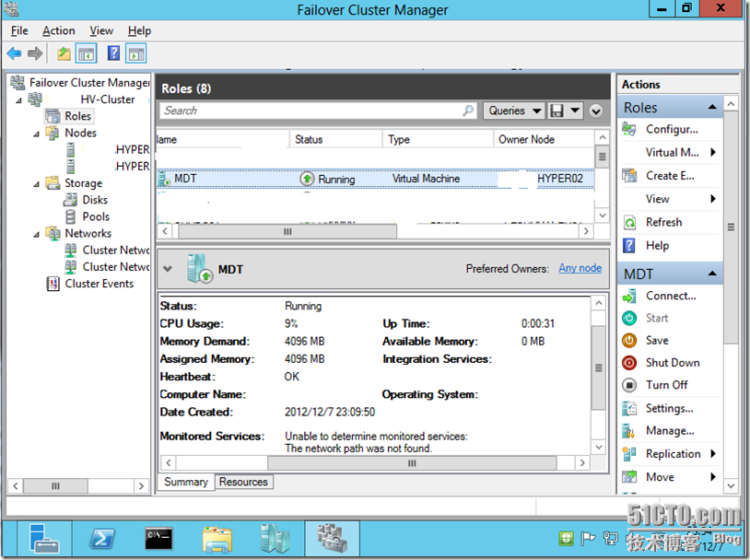Click the green Start action icon
This screenshot has width=750, height=560.
(x=629, y=318)
